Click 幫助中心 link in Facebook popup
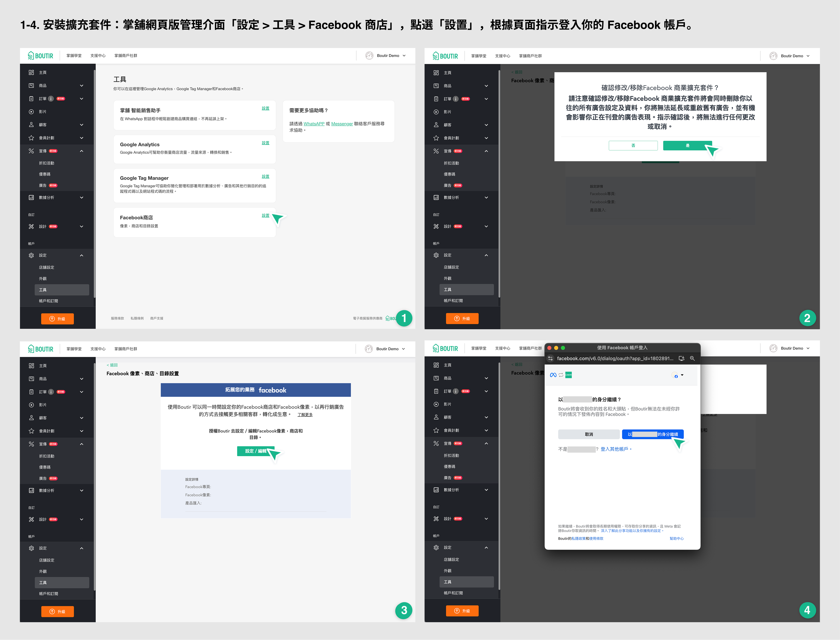 point(676,539)
